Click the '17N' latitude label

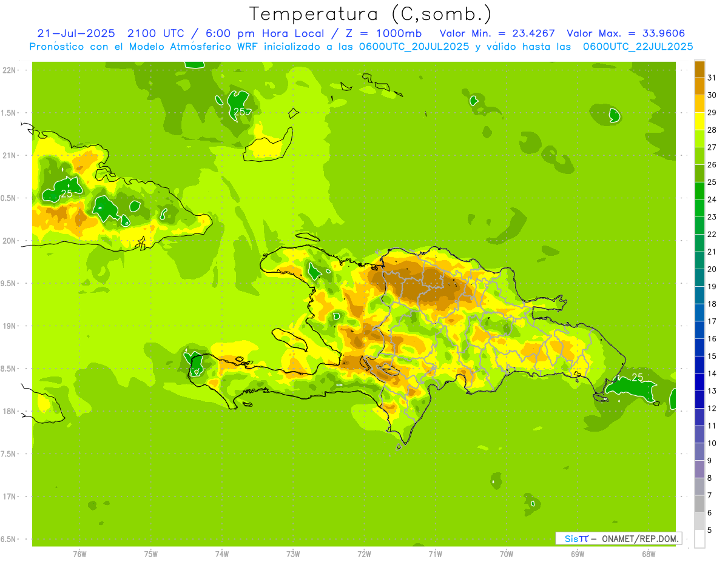(10, 497)
